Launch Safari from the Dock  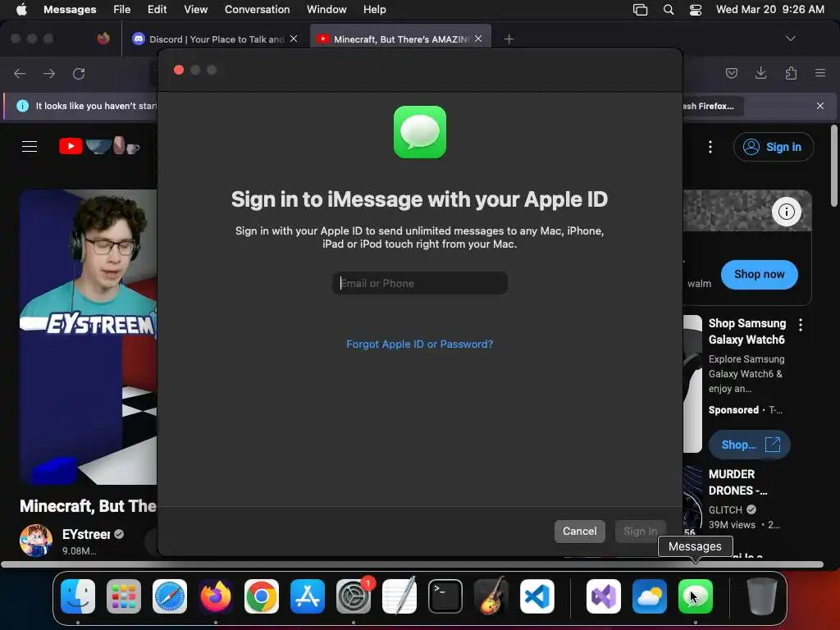click(170, 596)
